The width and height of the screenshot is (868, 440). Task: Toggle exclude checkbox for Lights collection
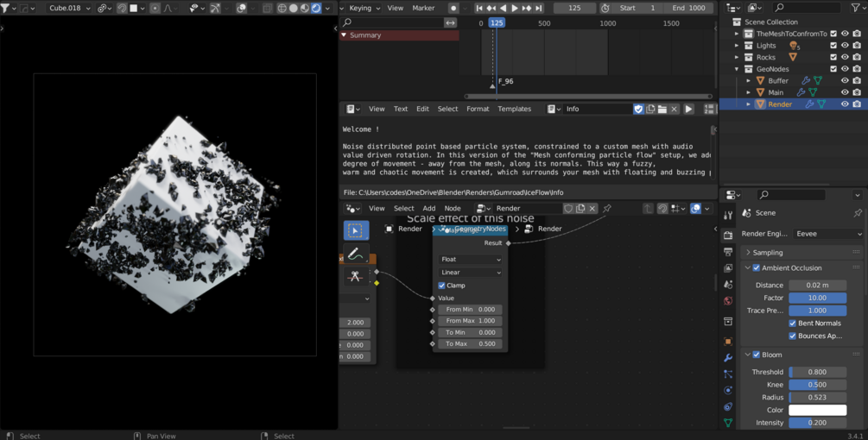coord(833,46)
